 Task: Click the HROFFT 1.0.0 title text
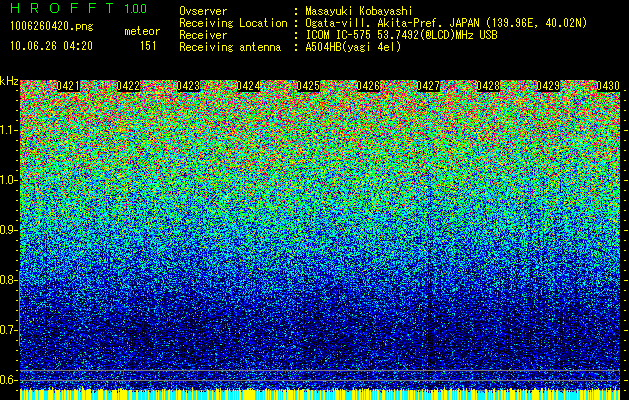tap(79, 8)
